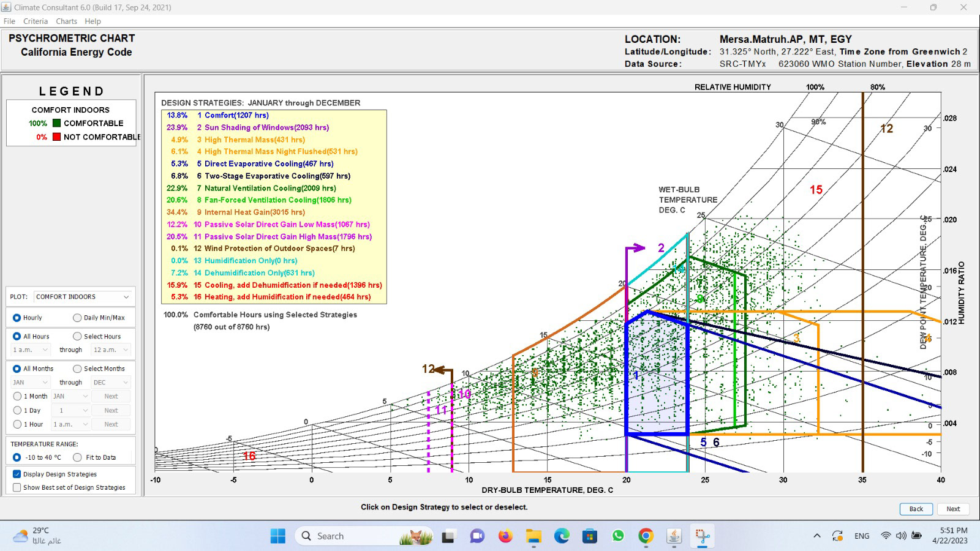The height and width of the screenshot is (551, 980).
Task: Select the Select Months radio option
Action: point(77,369)
